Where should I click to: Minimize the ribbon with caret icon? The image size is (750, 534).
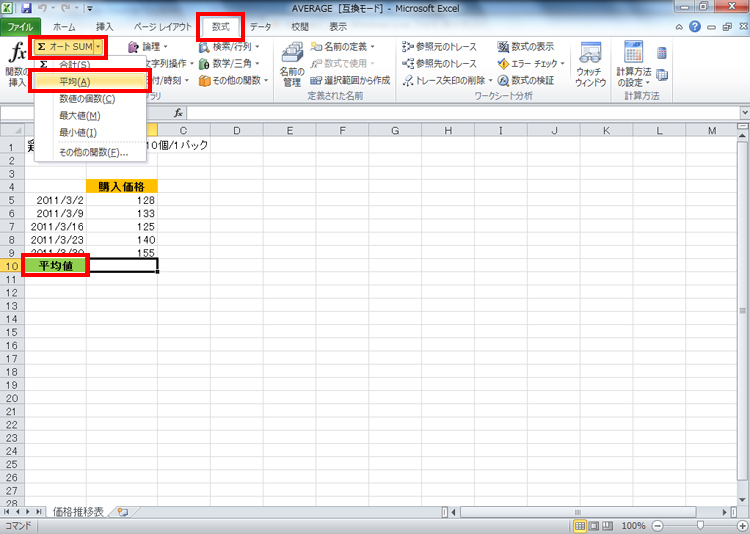pos(679,27)
